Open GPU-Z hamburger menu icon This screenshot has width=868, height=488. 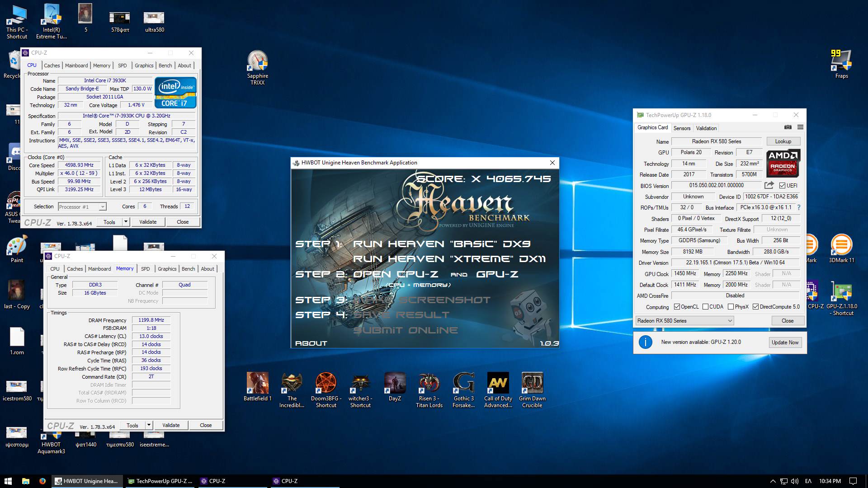tap(800, 127)
